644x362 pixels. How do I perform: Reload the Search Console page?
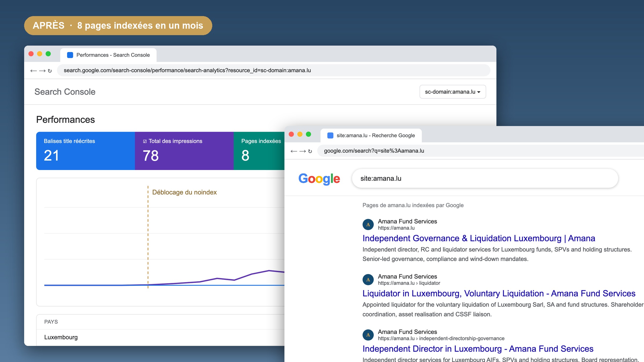click(x=50, y=71)
